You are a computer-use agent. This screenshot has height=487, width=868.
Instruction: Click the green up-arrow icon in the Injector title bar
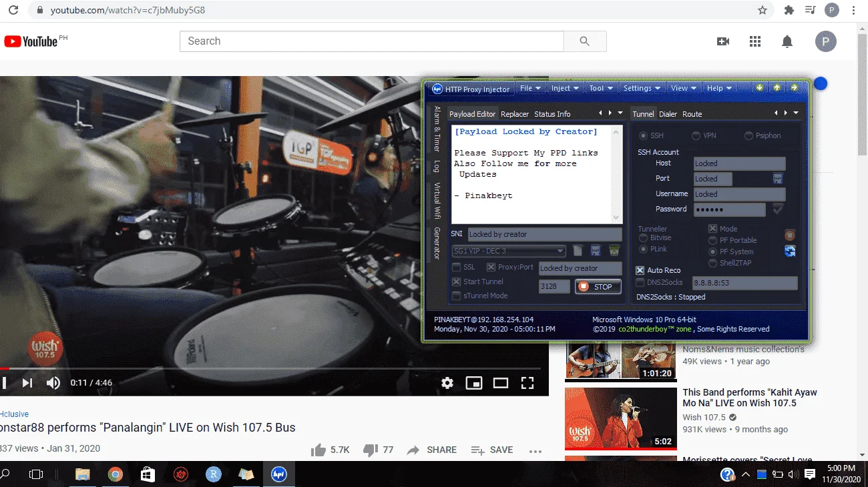(x=777, y=88)
